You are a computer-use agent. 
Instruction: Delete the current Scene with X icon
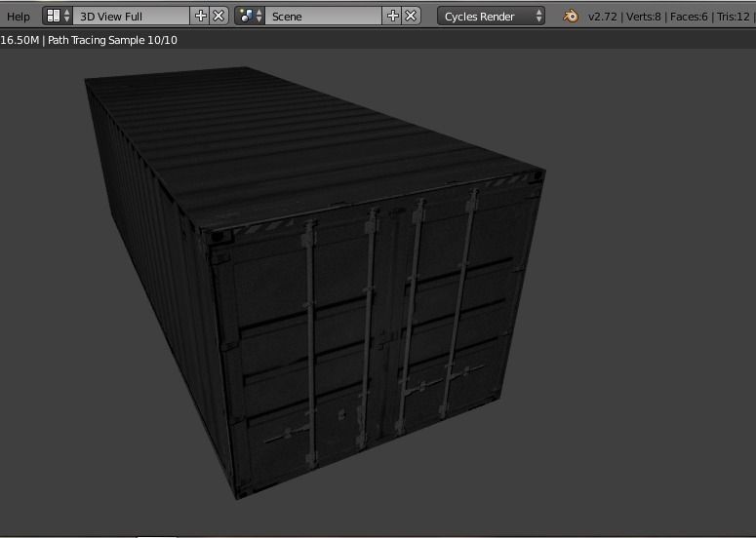pyautogui.click(x=411, y=16)
